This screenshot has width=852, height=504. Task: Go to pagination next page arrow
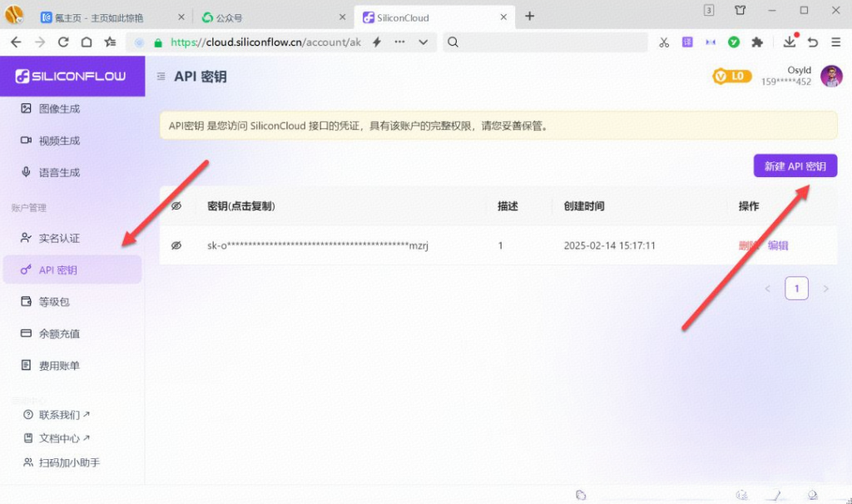(826, 289)
